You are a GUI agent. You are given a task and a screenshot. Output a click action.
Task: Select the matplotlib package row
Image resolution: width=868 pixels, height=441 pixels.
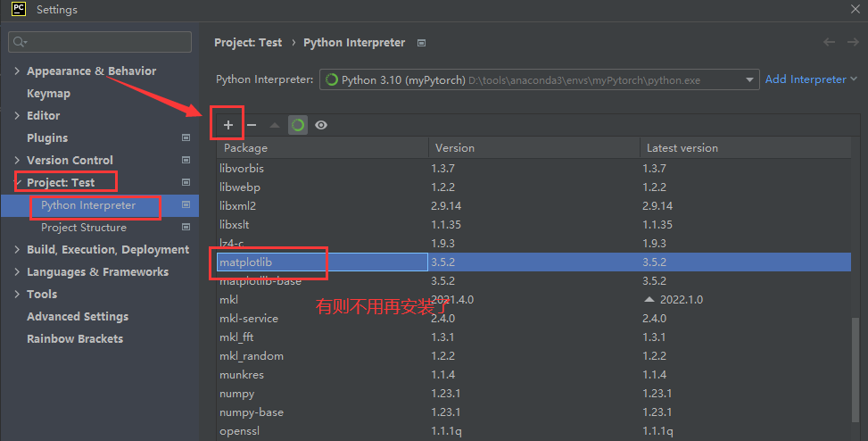click(x=533, y=262)
